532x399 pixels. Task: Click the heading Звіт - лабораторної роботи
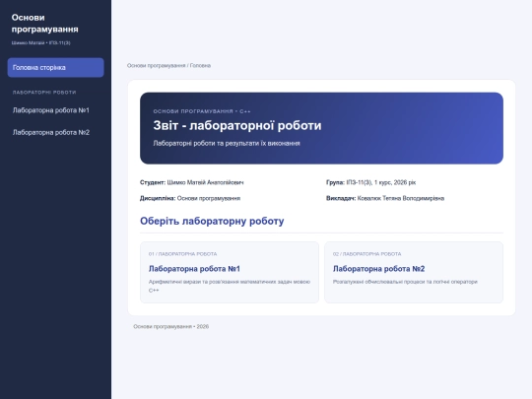click(x=237, y=125)
